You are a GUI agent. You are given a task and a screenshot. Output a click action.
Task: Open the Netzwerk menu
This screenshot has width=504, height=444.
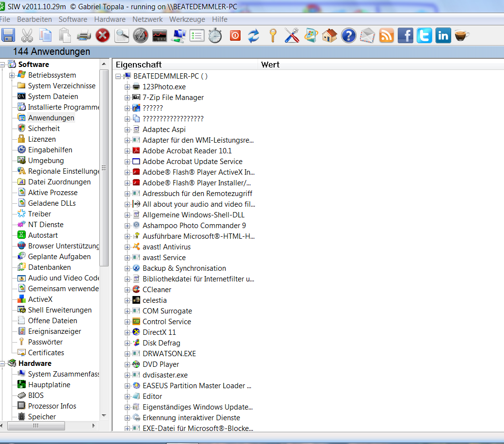pos(147,19)
